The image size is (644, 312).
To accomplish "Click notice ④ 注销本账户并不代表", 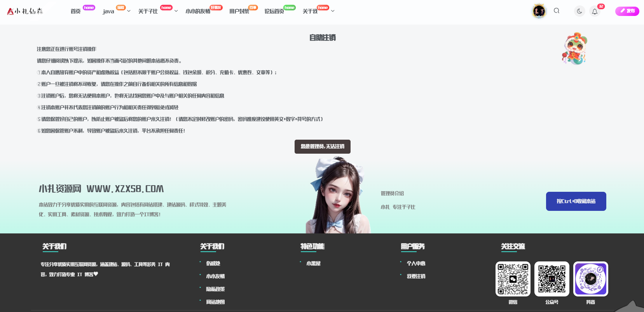I will tap(108, 107).
